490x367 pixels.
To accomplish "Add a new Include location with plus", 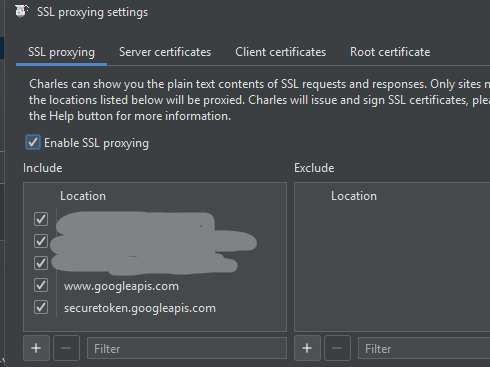I will pyautogui.click(x=36, y=348).
